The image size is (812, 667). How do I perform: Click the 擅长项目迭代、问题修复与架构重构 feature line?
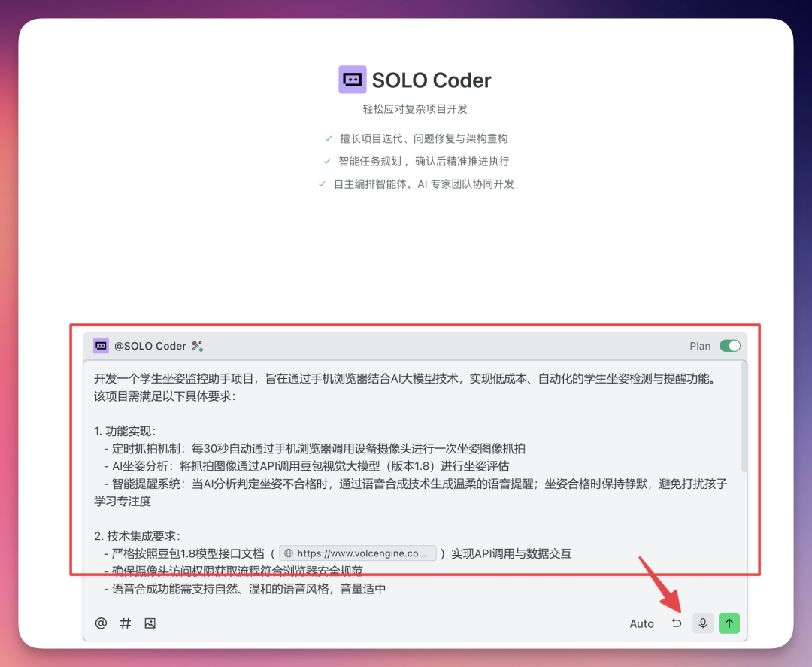(423, 138)
